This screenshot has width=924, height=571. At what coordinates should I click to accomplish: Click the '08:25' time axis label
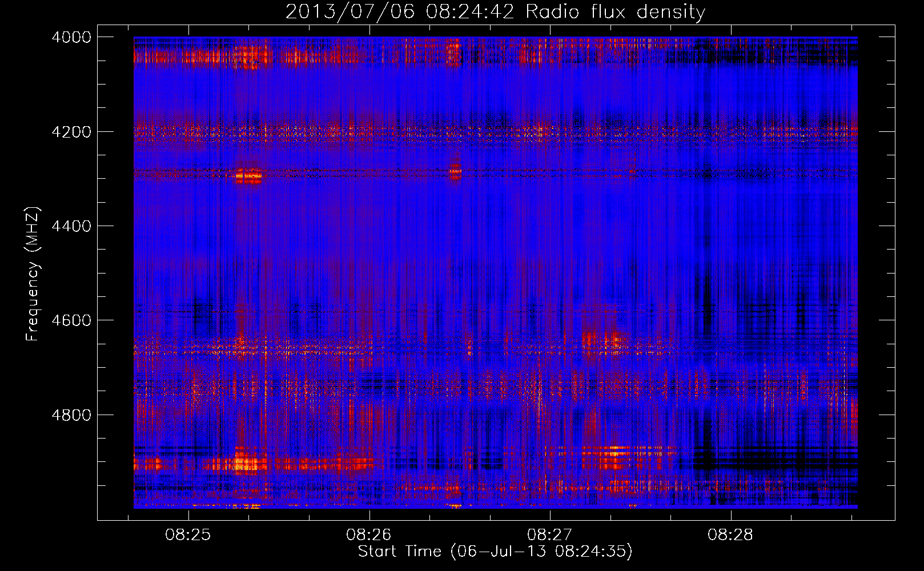pyautogui.click(x=188, y=535)
